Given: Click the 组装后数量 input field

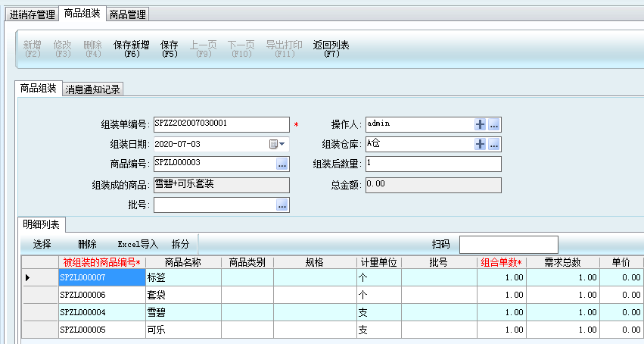Looking at the screenshot, I should (432, 164).
